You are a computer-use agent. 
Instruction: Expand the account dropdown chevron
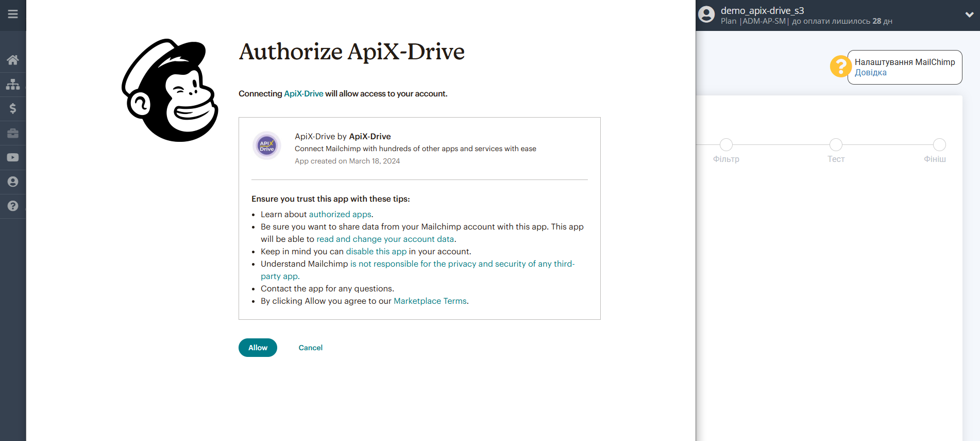pos(969,15)
